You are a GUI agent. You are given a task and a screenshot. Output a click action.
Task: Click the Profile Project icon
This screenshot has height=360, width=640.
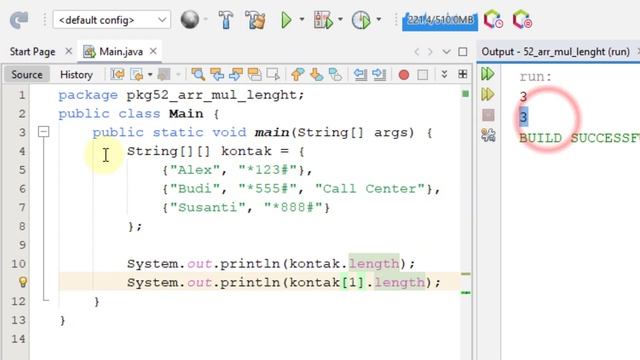click(x=361, y=20)
